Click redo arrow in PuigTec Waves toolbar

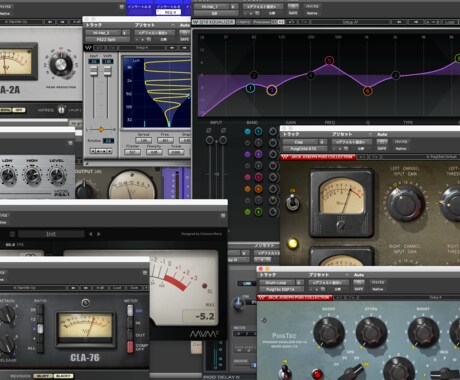click(351, 297)
